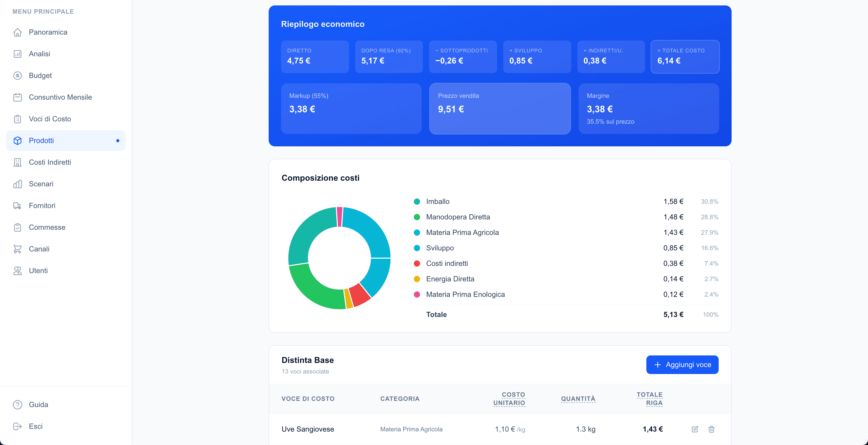Viewport: 868px width, 445px height.
Task: Click the Voce di Costo column header
Action: click(x=308, y=399)
